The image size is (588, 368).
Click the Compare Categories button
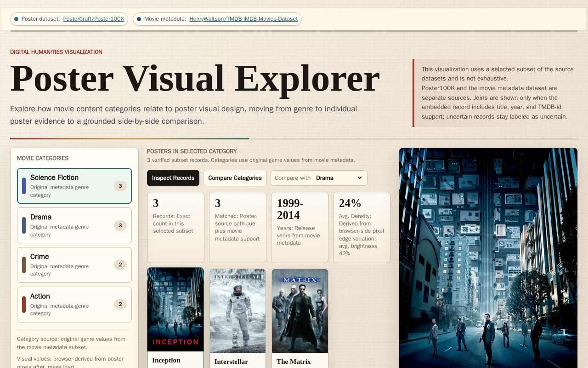(x=235, y=178)
